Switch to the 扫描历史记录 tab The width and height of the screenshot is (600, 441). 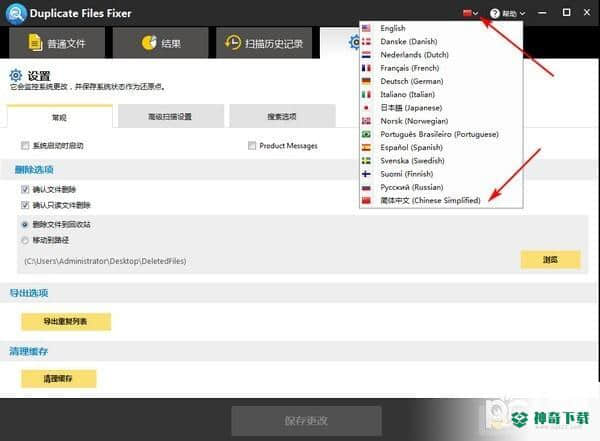click(264, 43)
